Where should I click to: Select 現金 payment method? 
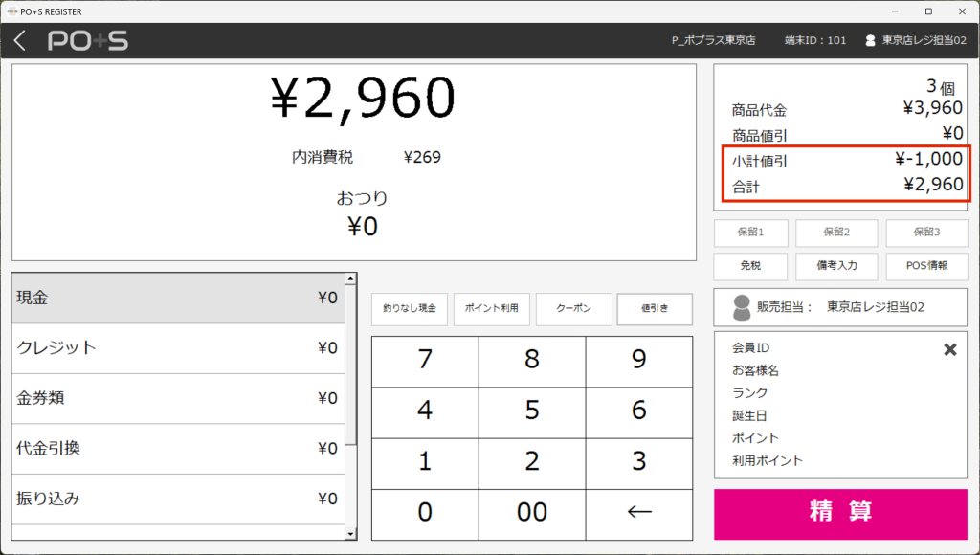(x=178, y=298)
